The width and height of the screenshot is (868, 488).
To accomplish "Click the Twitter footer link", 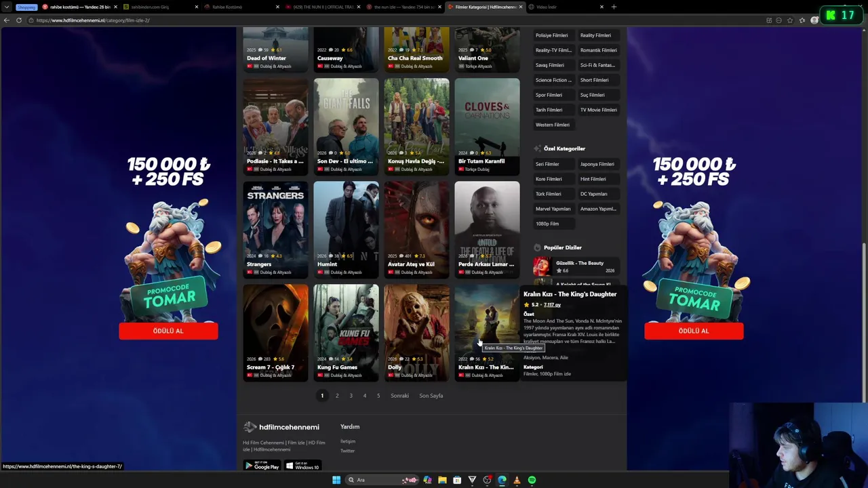I will 347,451.
